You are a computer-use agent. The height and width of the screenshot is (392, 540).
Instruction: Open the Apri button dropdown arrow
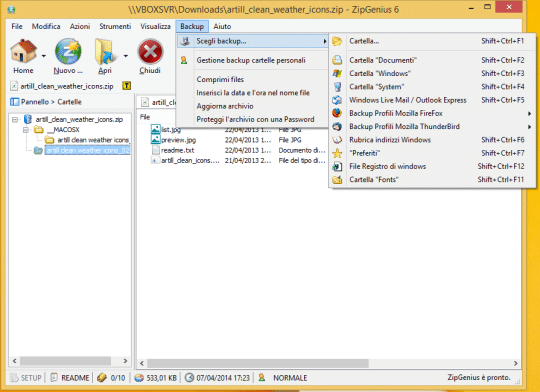click(x=126, y=56)
